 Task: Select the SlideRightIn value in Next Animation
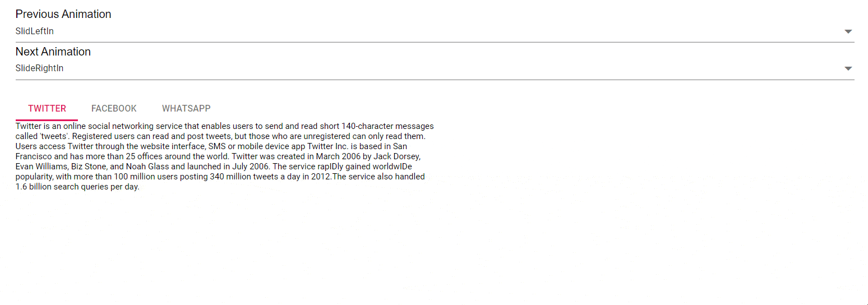(39, 68)
